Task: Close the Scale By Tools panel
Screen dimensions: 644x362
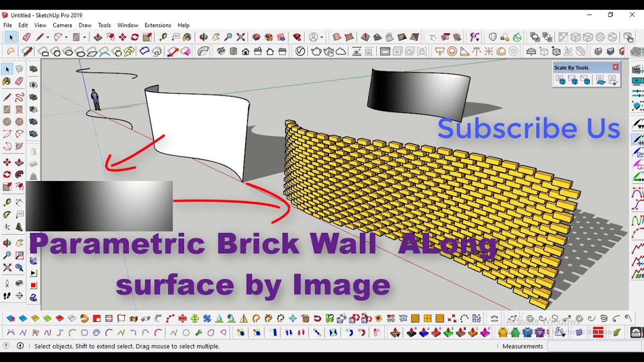Action: (x=615, y=67)
